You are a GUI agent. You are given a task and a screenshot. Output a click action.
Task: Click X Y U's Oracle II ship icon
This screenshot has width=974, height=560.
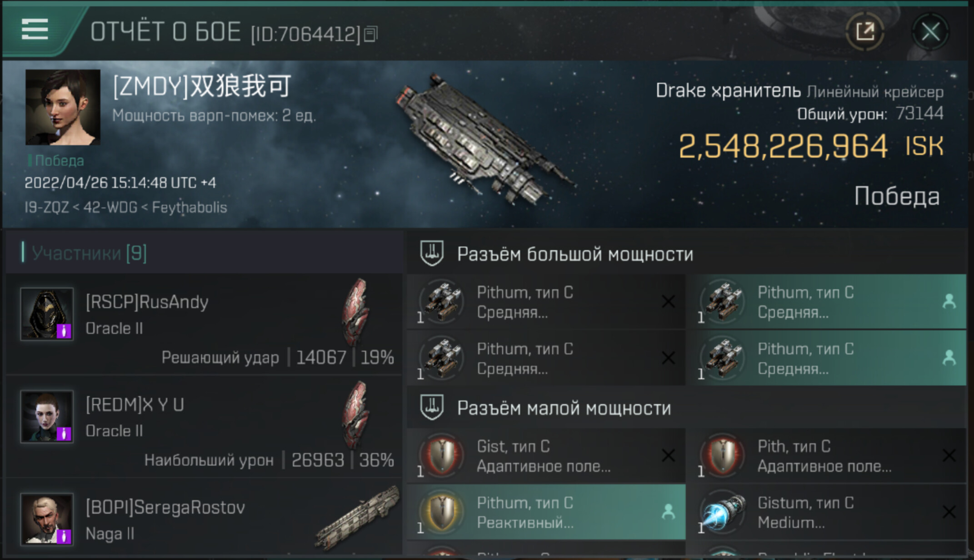point(357,414)
